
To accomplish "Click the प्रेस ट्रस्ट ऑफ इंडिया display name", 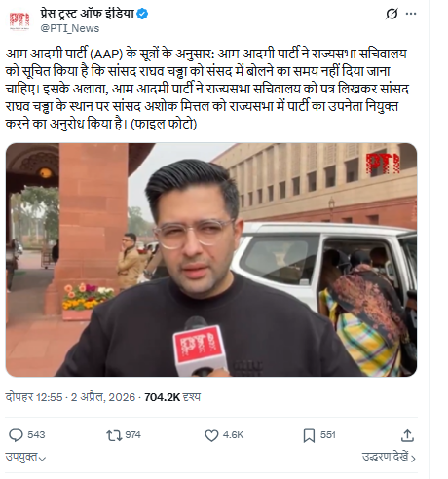I will (x=87, y=14).
